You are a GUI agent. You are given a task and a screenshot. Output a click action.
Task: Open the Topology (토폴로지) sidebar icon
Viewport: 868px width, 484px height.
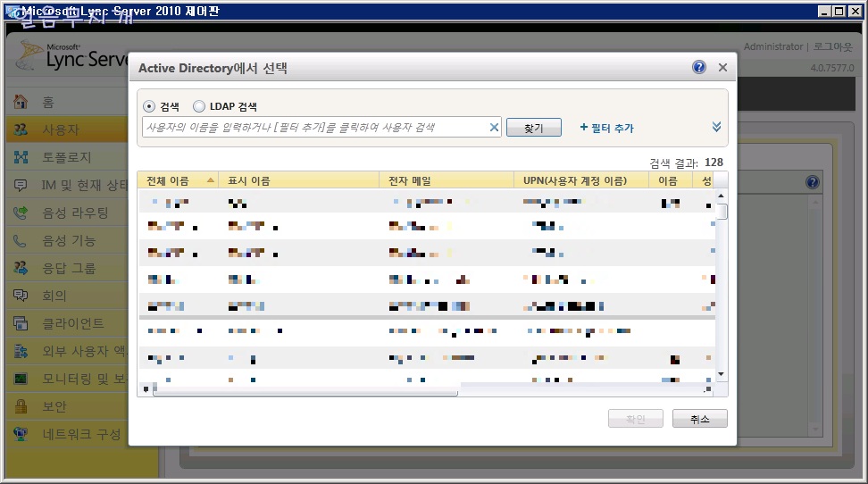tap(21, 157)
